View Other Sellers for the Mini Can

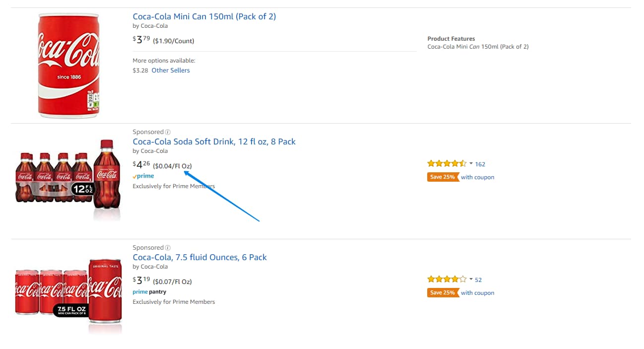pos(171,70)
